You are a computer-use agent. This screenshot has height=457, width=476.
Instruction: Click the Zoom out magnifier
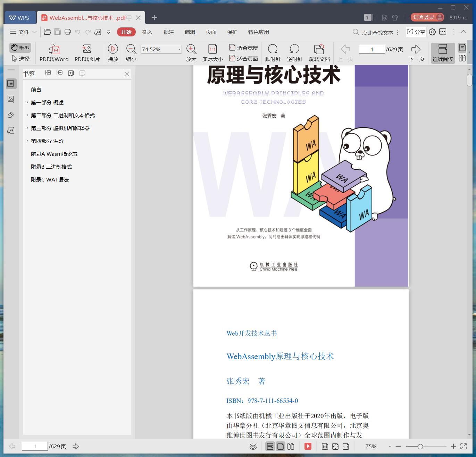[x=131, y=53]
